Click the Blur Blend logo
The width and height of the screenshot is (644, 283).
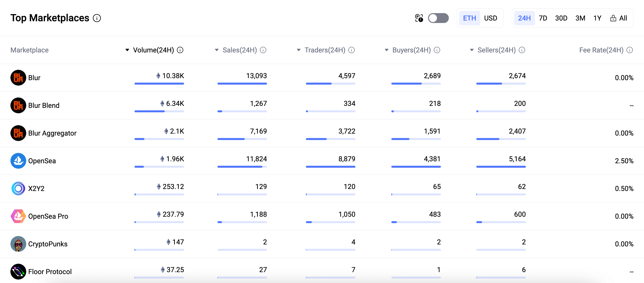tap(18, 105)
